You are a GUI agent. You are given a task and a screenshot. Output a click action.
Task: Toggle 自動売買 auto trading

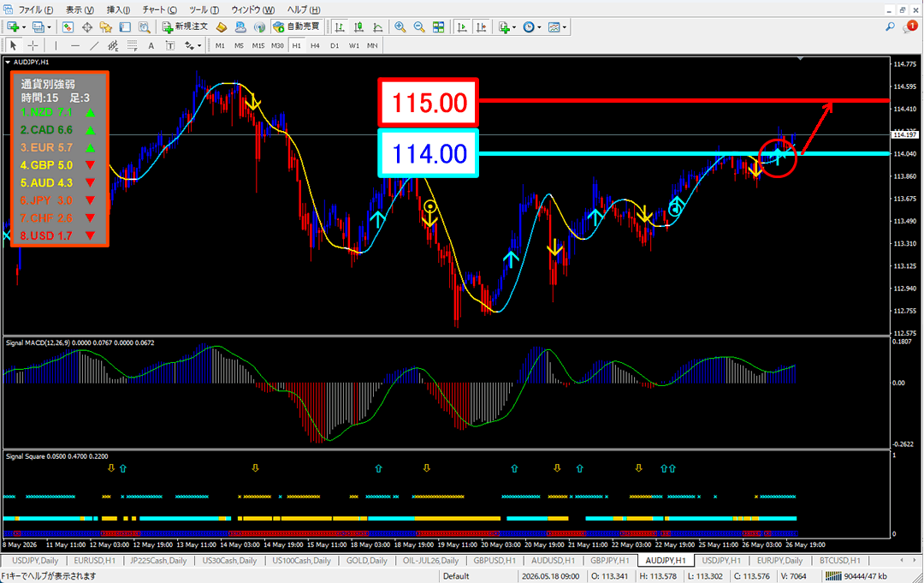[296, 27]
